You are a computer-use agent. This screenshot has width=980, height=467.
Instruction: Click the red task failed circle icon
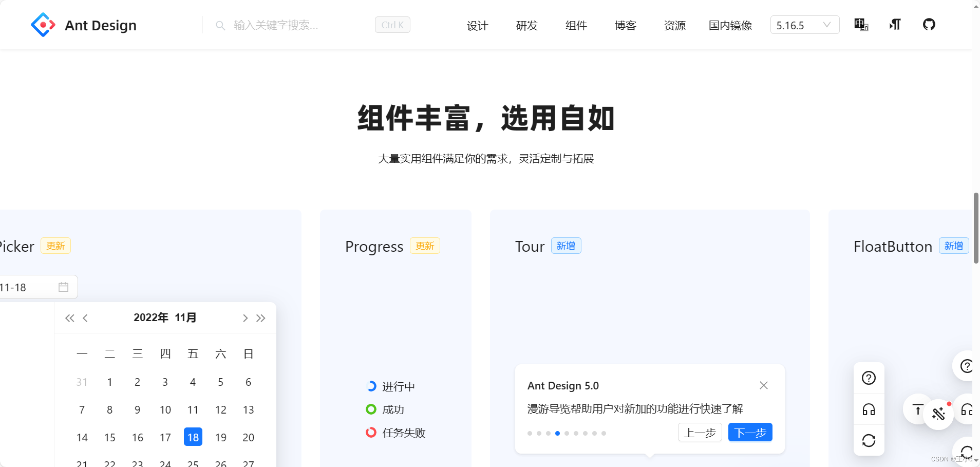(371, 433)
